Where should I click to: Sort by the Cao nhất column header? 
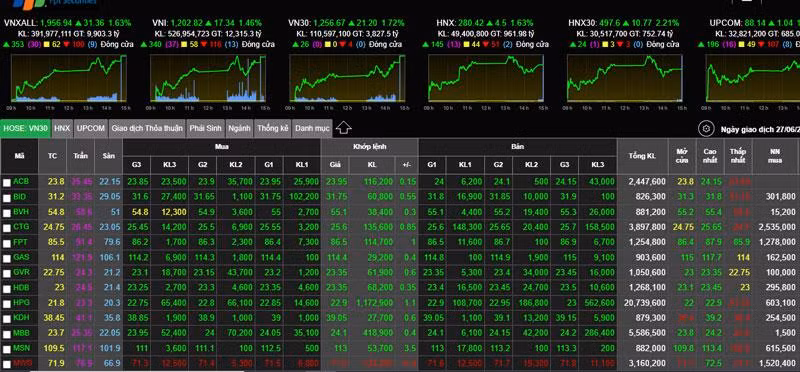710,156
